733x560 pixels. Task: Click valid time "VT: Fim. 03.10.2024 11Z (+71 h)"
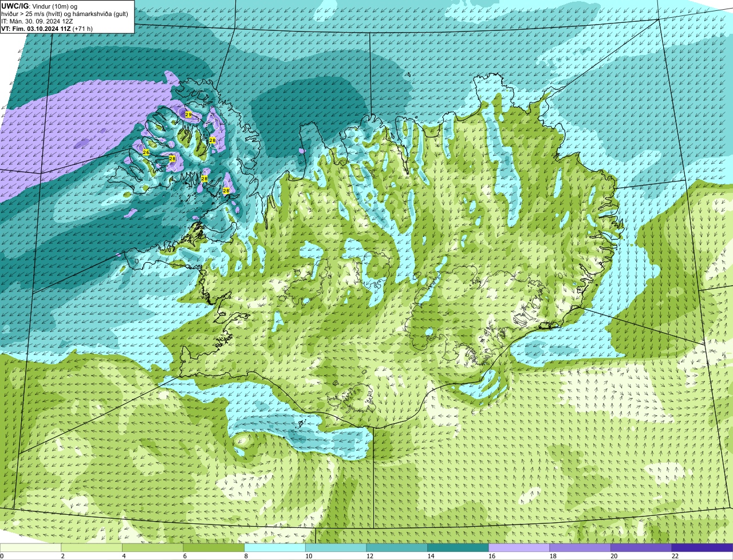47,29
